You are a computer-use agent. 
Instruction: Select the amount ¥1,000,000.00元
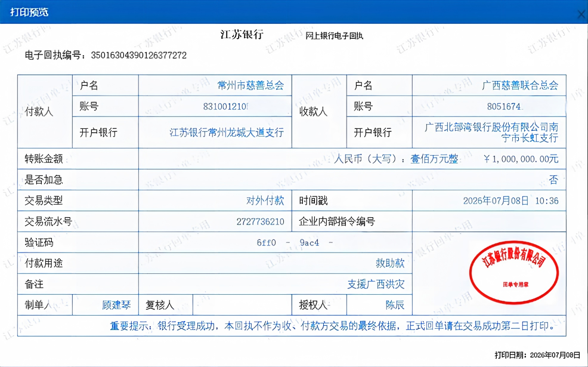[521, 159]
